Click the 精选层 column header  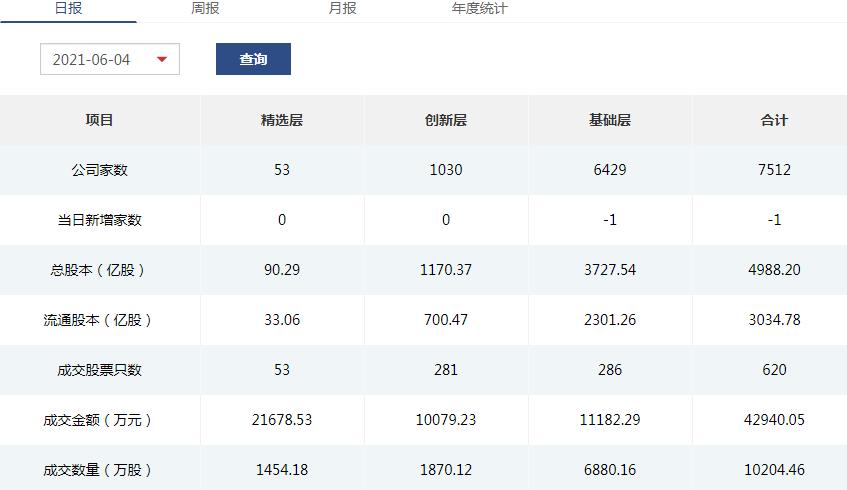coord(282,120)
